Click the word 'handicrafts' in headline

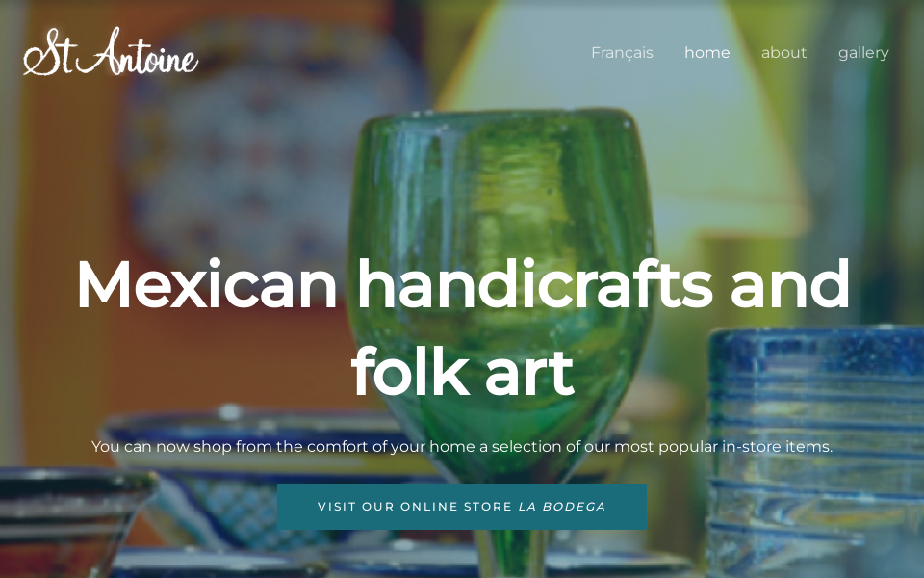pos(535,284)
